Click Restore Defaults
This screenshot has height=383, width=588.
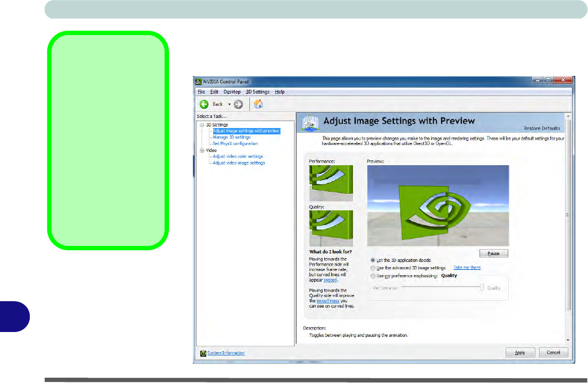click(542, 128)
